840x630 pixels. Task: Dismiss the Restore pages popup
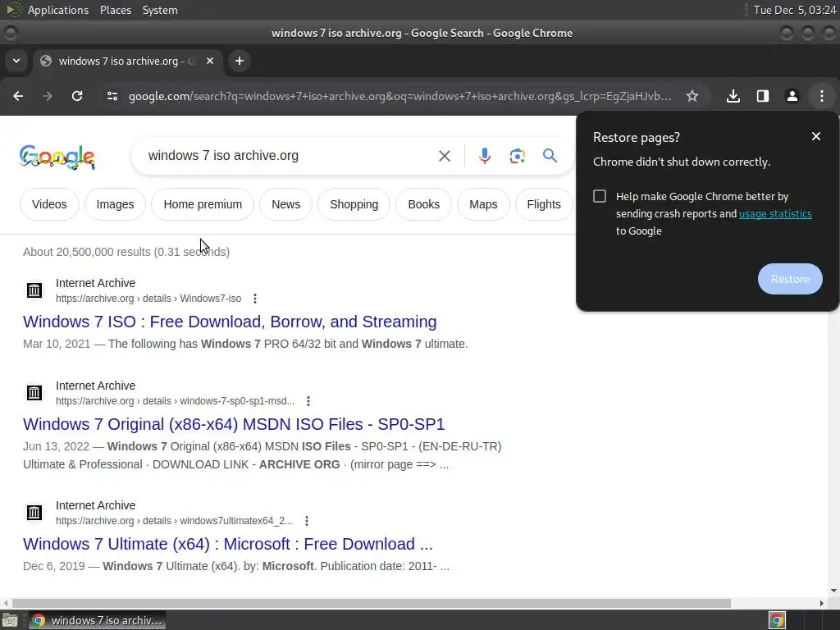816,137
